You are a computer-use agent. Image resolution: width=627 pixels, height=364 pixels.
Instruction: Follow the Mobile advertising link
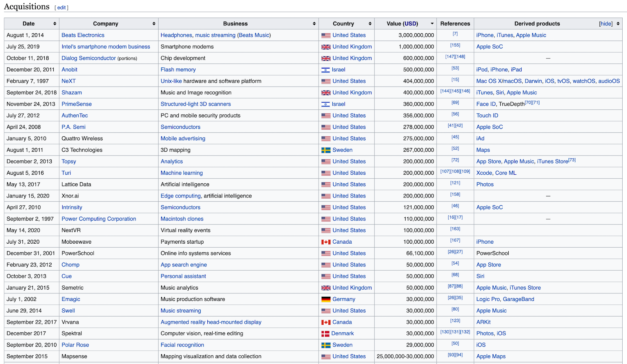[183, 139]
